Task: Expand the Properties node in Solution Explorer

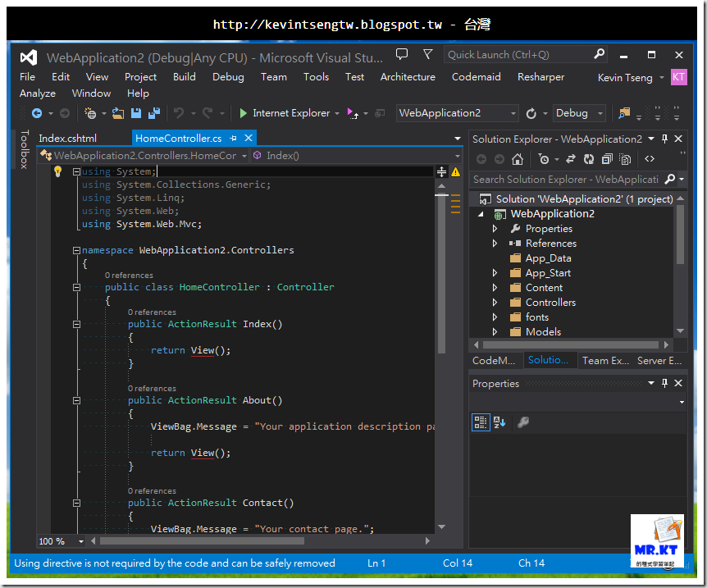Action: click(x=495, y=229)
